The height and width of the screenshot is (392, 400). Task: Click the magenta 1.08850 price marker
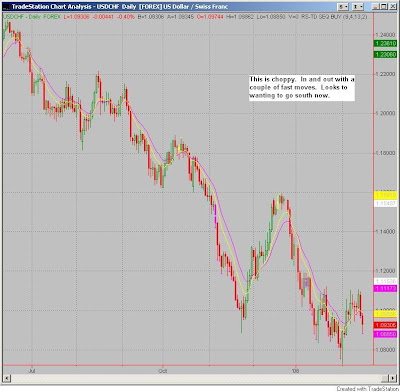click(385, 334)
